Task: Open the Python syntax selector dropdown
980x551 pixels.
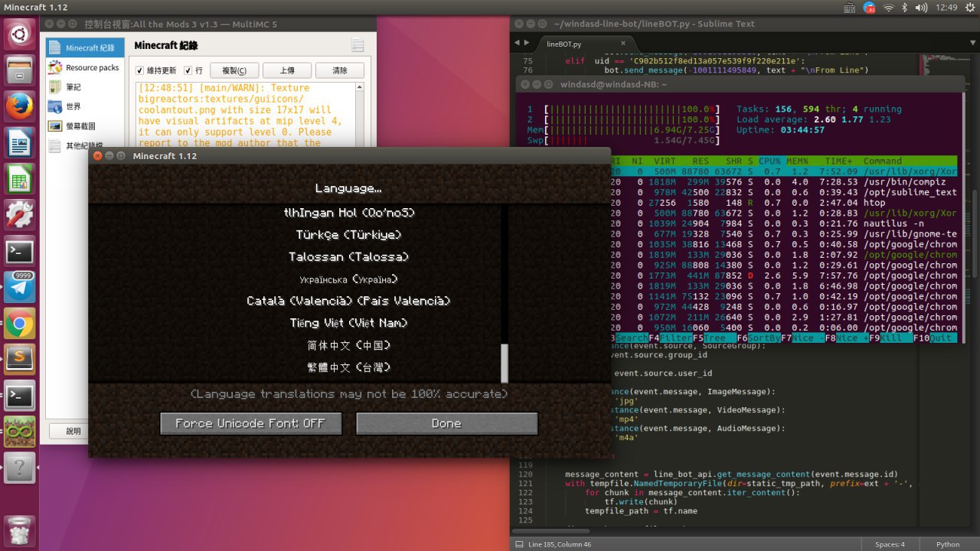Action: (947, 544)
